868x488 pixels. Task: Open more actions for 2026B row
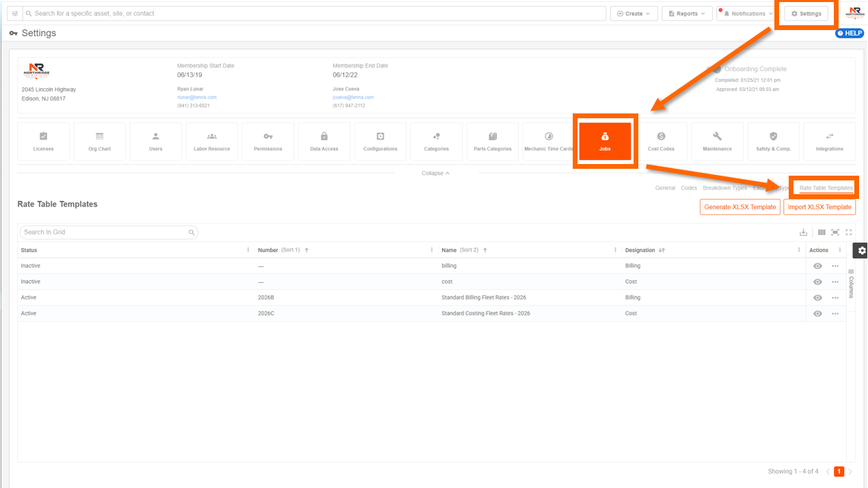(835, 298)
